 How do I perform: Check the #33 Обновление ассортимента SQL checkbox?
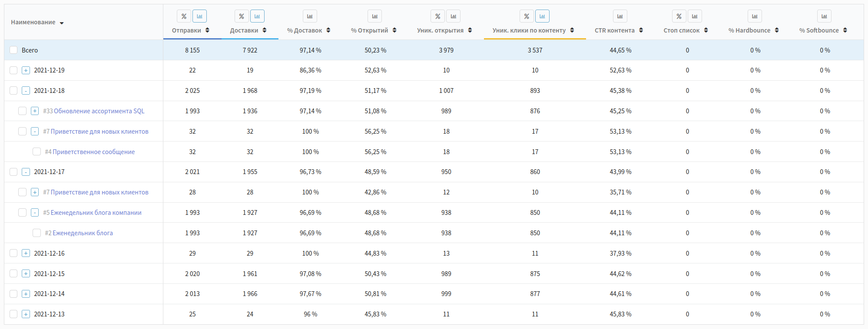(x=22, y=111)
